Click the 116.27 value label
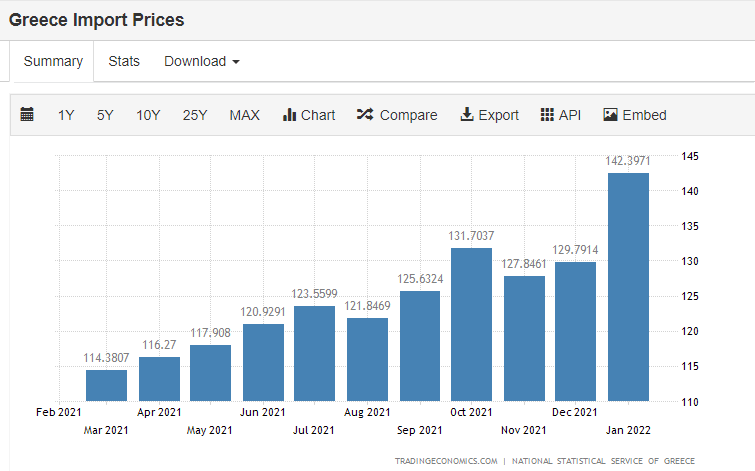 click(159, 345)
